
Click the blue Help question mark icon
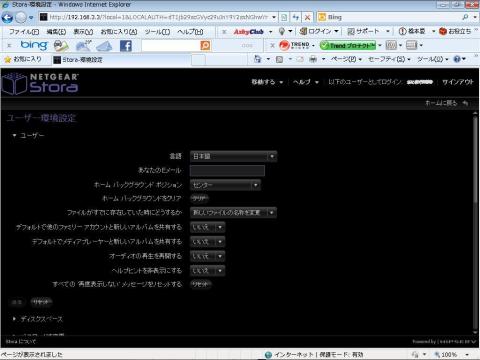[x=457, y=59]
